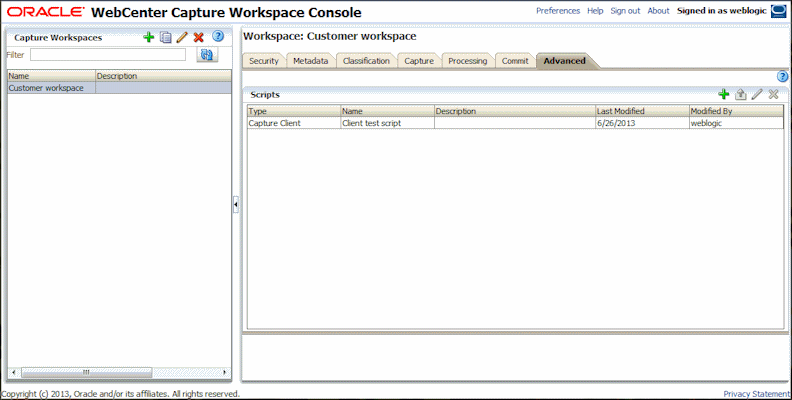The width and height of the screenshot is (792, 400).
Task: Open the Metadata tab
Action: pos(311,61)
